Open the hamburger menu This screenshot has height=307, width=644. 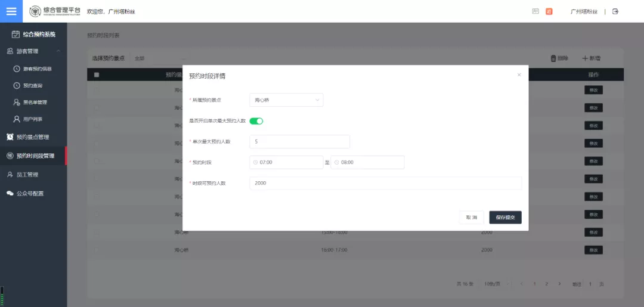pos(11,11)
